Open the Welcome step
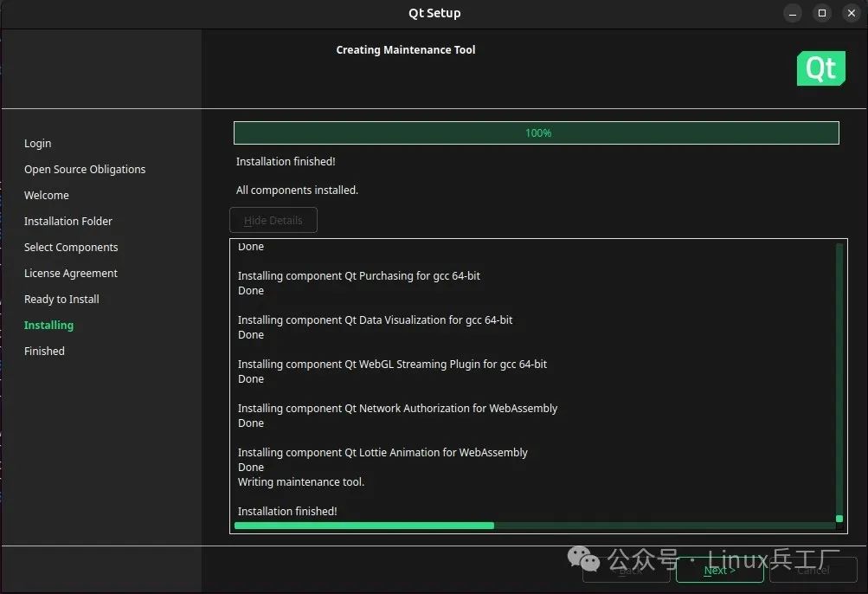Viewport: 868px width, 594px height. click(47, 195)
